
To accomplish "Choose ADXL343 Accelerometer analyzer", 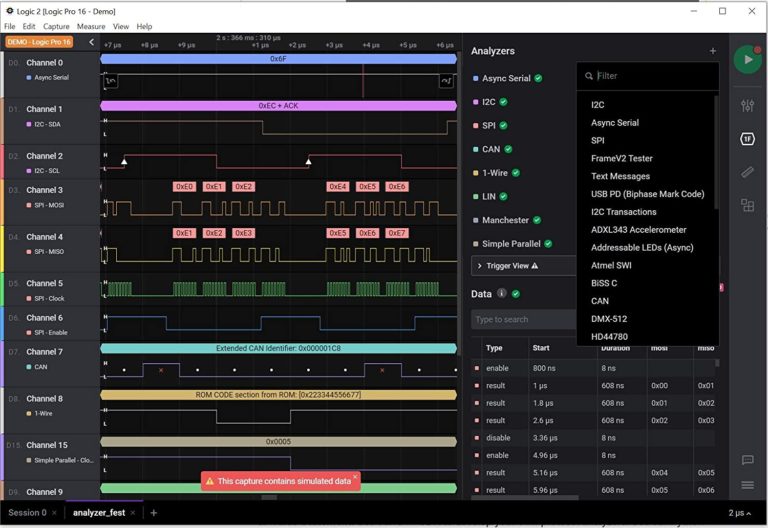I will pos(638,230).
